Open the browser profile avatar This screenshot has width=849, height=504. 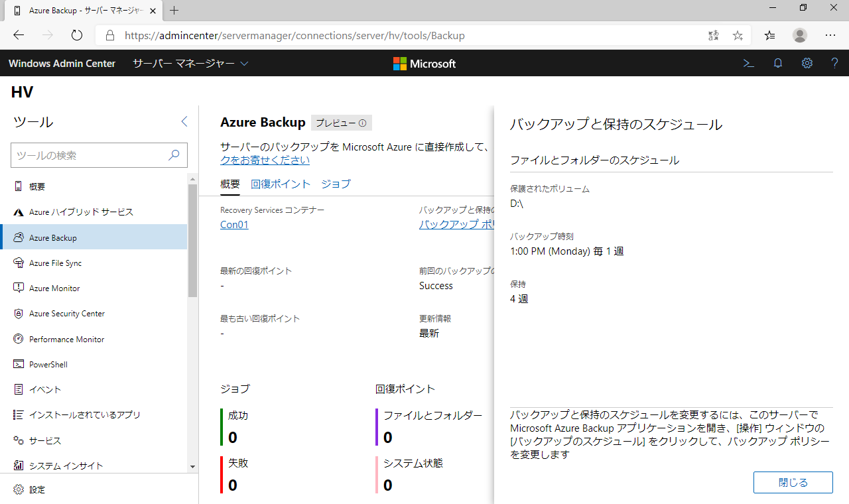click(x=800, y=36)
